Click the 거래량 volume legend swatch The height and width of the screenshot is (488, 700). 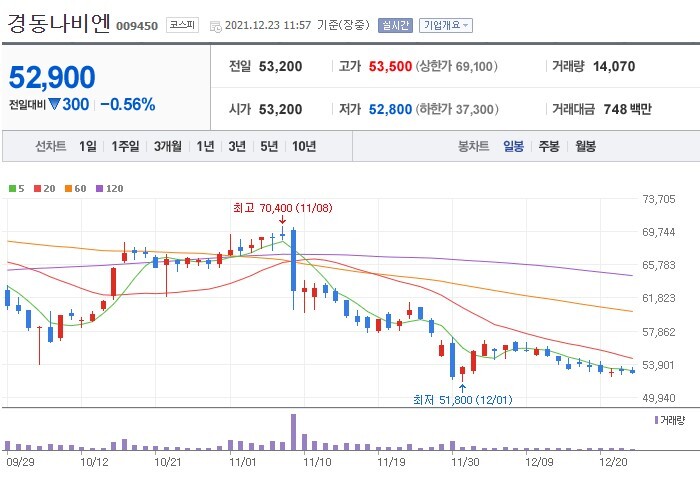tap(656, 420)
